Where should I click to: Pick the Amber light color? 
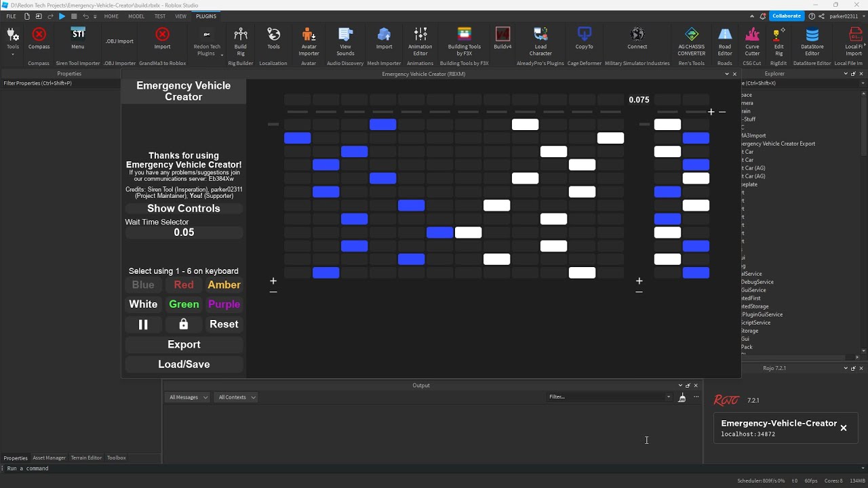[x=224, y=285]
